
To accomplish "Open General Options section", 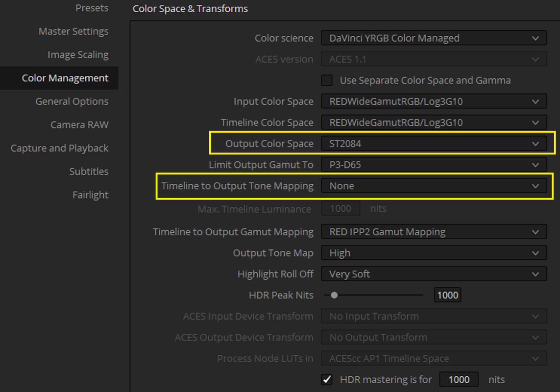I will (72, 101).
